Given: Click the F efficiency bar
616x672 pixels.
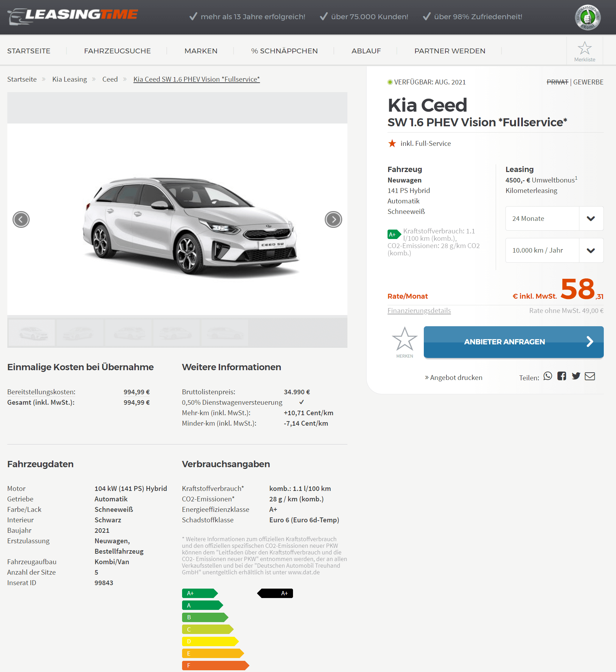Looking at the screenshot, I should pyautogui.click(x=216, y=665).
